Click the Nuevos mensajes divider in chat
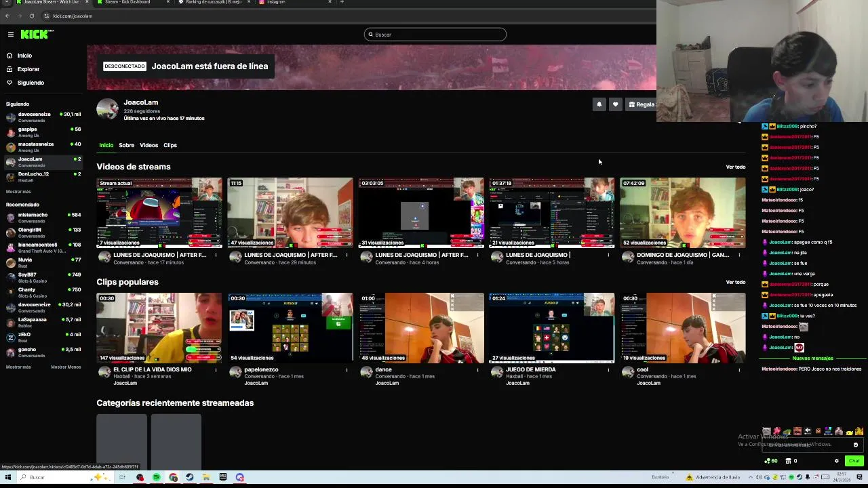Image resolution: width=868 pixels, height=488 pixels. click(812, 359)
